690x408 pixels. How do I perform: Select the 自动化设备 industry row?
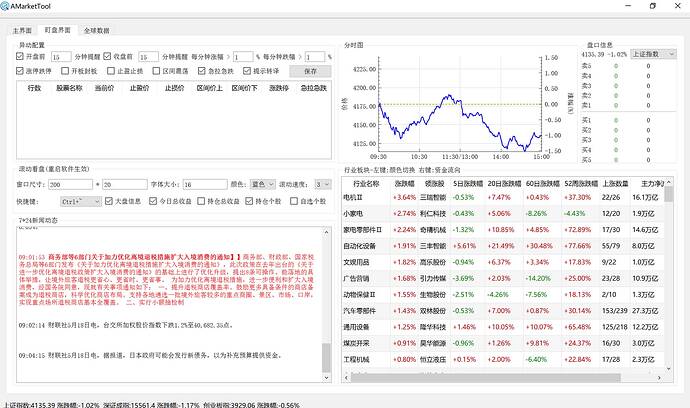point(503,246)
